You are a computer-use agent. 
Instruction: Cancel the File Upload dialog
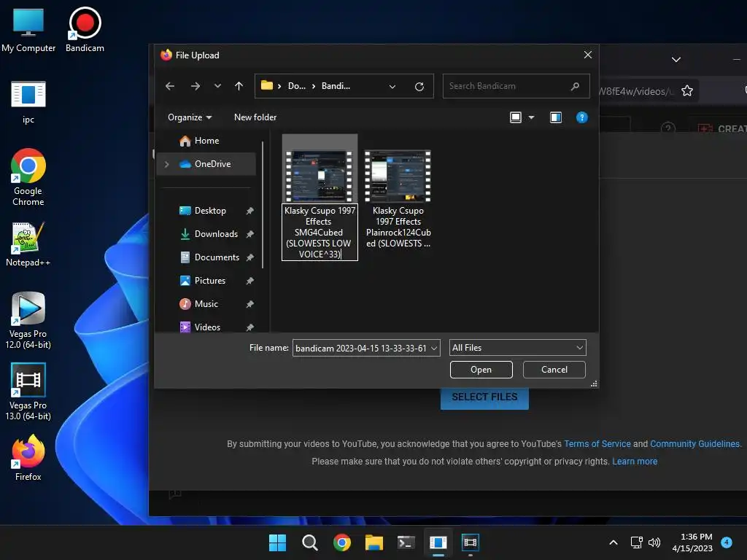[x=554, y=370]
